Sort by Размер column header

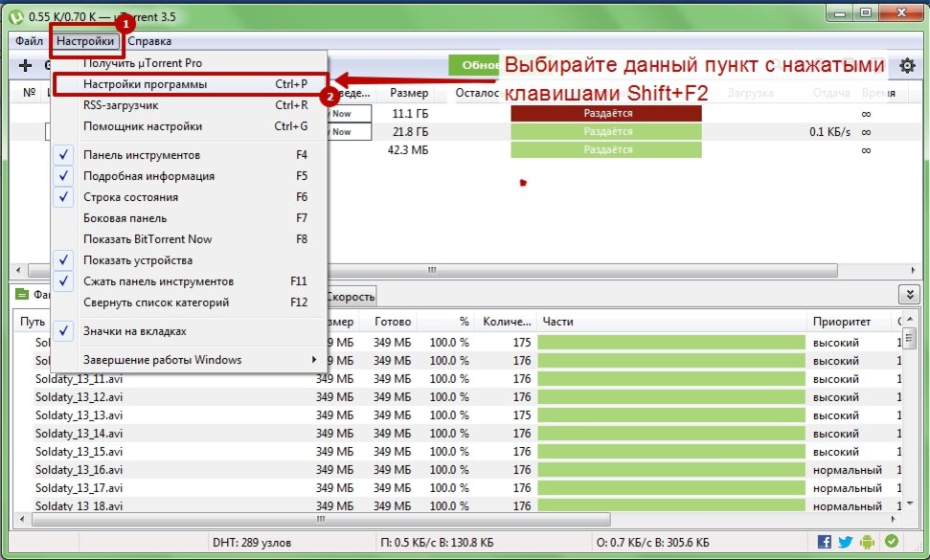pyautogui.click(x=409, y=93)
